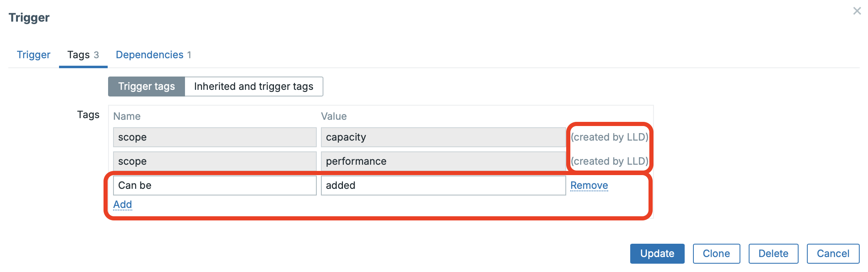Click the capacity value field
This screenshot has width=868, height=272.
pyautogui.click(x=443, y=137)
